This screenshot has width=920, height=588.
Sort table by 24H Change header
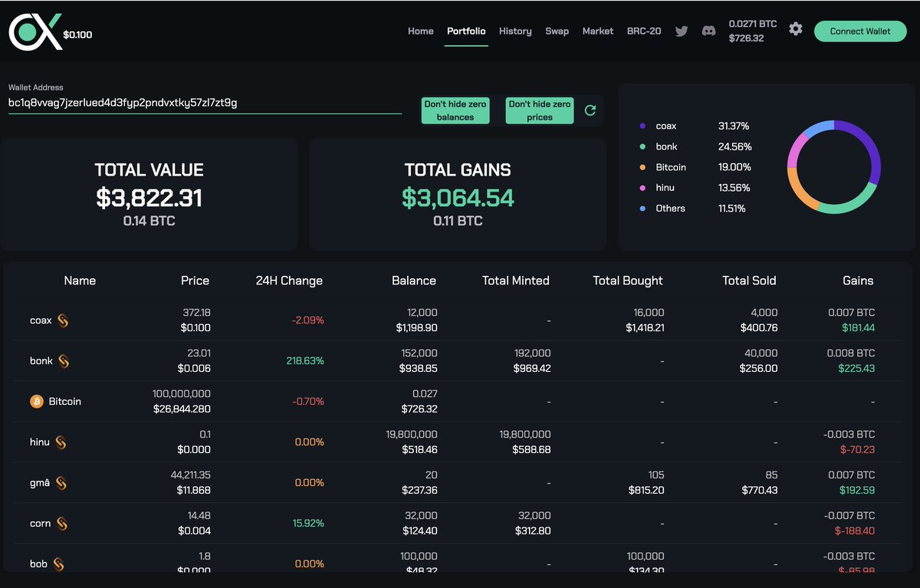point(289,281)
